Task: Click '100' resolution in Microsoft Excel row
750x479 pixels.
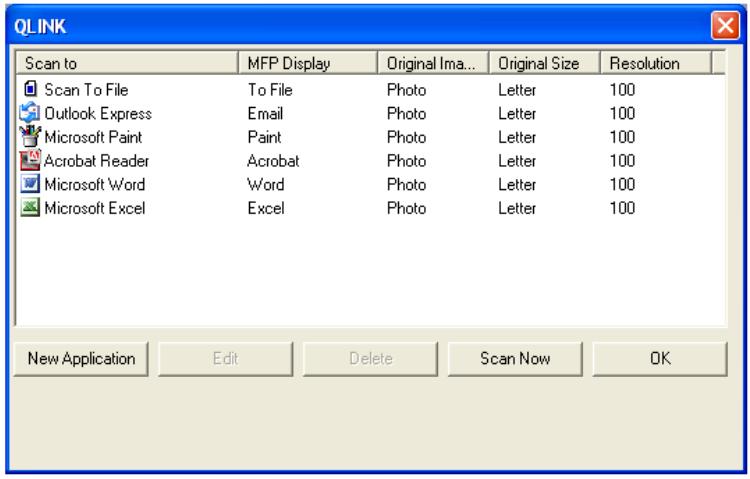Action: point(622,208)
